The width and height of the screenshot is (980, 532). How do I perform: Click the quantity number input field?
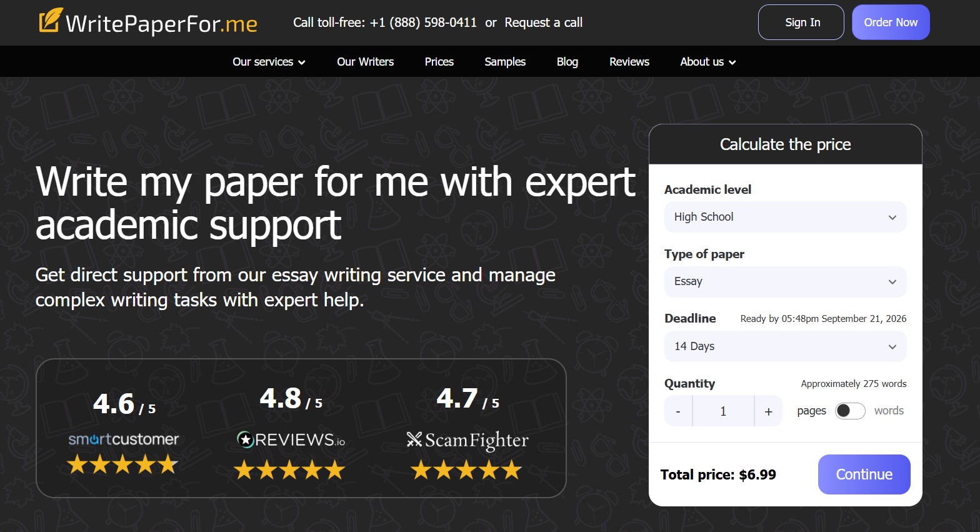click(723, 411)
